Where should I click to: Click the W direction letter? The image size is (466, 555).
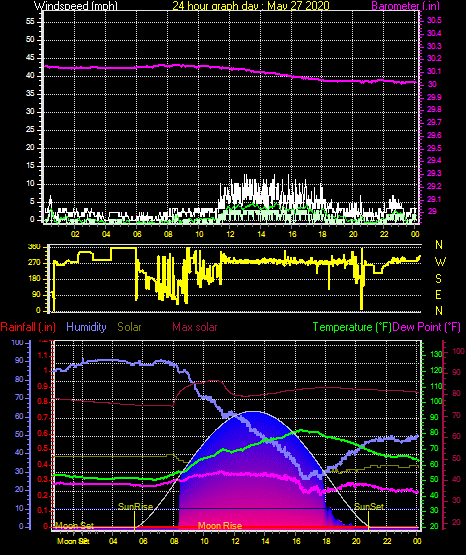(x=440, y=262)
